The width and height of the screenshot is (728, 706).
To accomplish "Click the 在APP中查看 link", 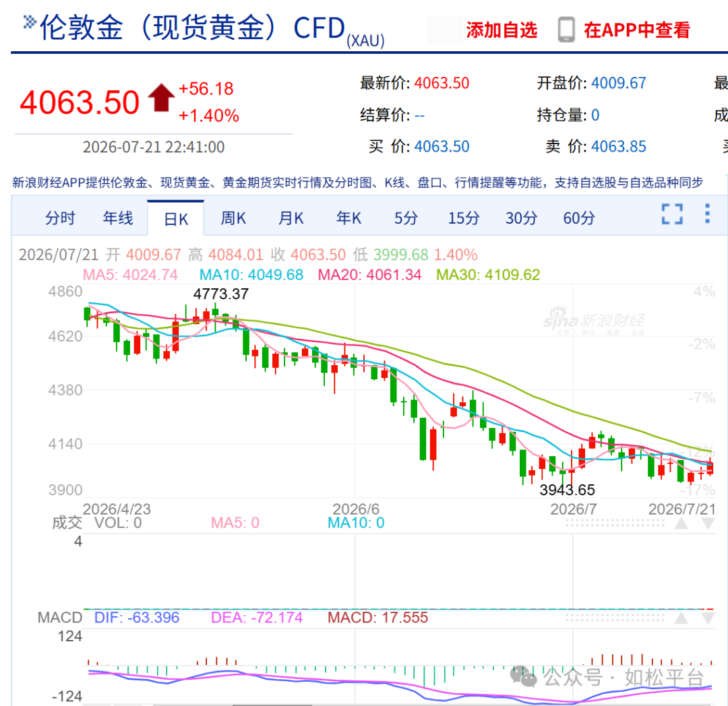I will point(637,30).
